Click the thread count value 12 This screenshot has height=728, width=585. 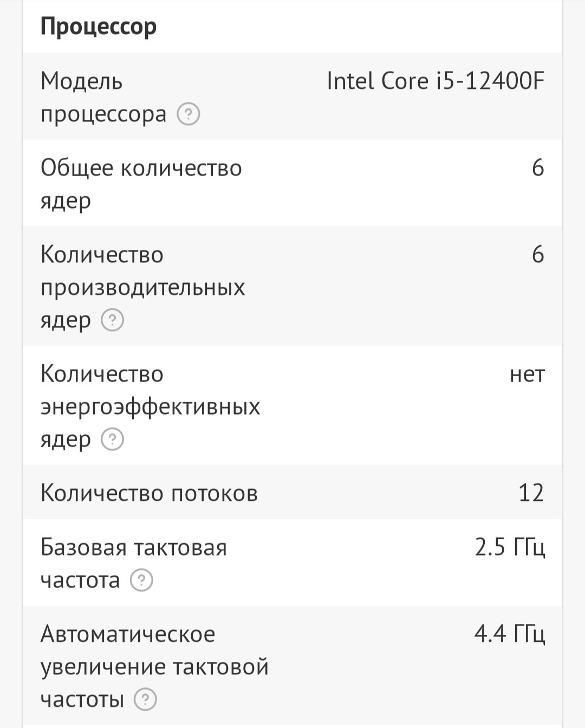[x=531, y=493]
